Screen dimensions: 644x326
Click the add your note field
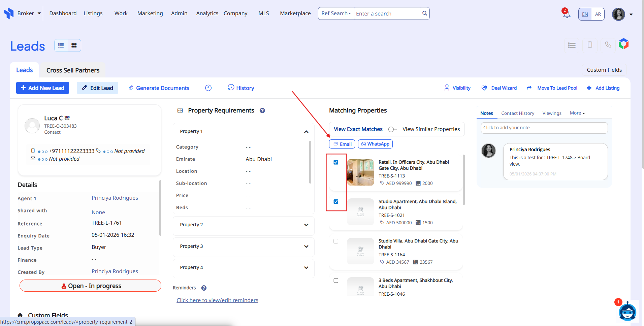coord(544,128)
